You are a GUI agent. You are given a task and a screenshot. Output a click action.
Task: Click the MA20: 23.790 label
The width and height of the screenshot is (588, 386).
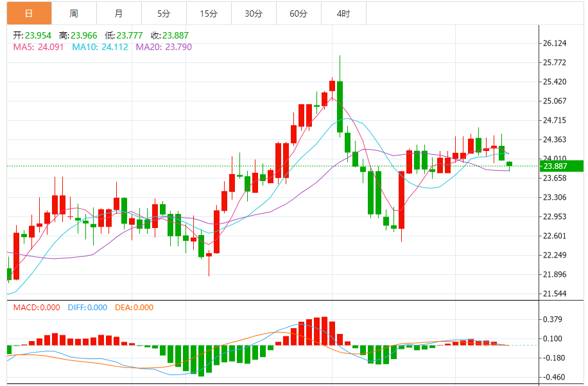point(164,47)
